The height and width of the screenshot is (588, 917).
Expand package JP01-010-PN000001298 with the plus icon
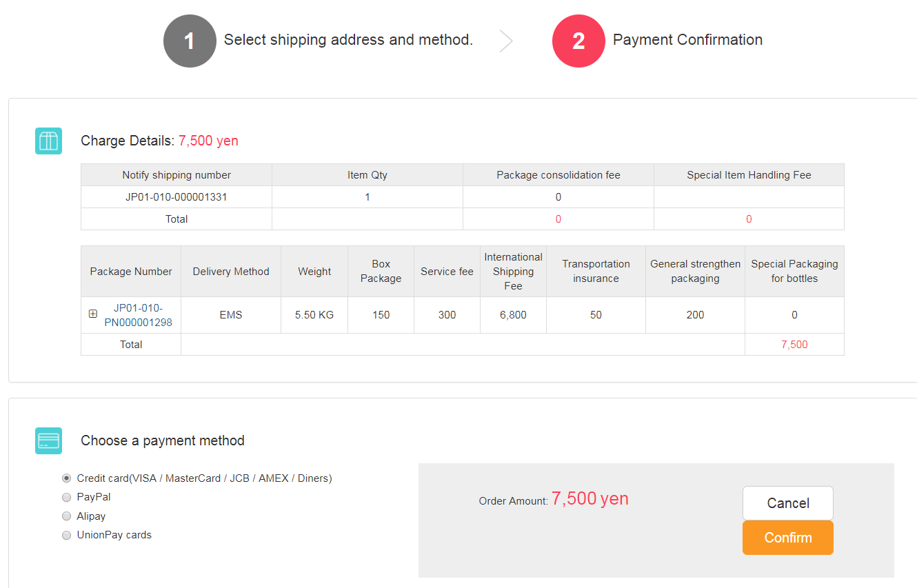(93, 314)
